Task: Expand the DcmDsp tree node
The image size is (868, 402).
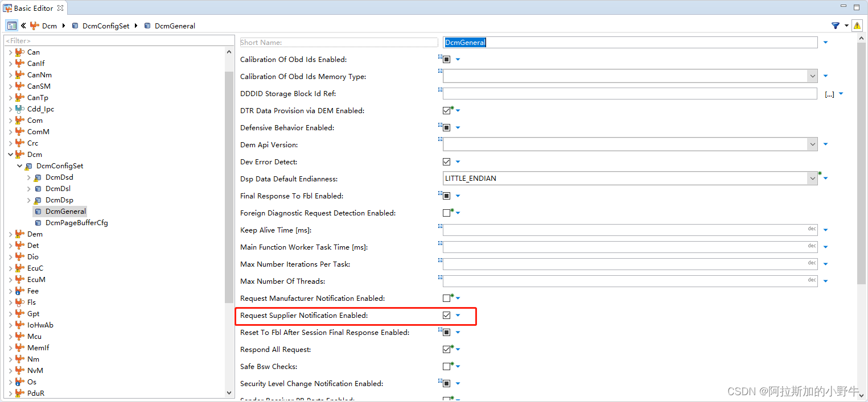Action: point(28,200)
